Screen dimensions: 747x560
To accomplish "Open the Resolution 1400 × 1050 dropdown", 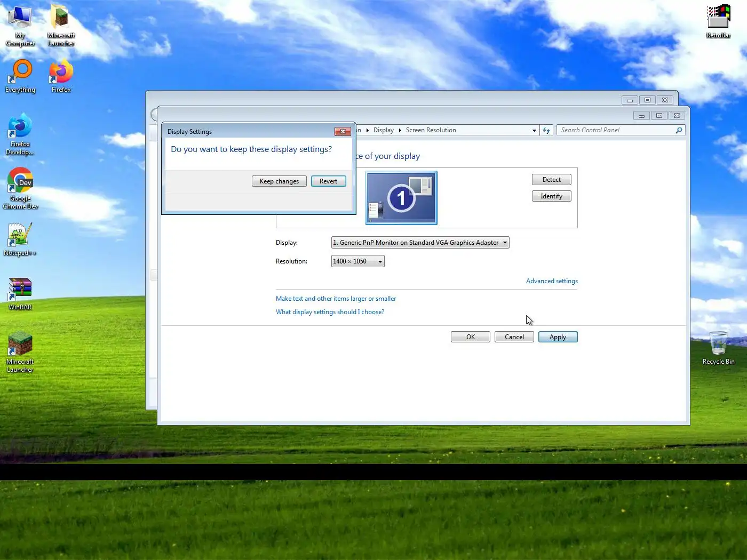I will pyautogui.click(x=358, y=261).
